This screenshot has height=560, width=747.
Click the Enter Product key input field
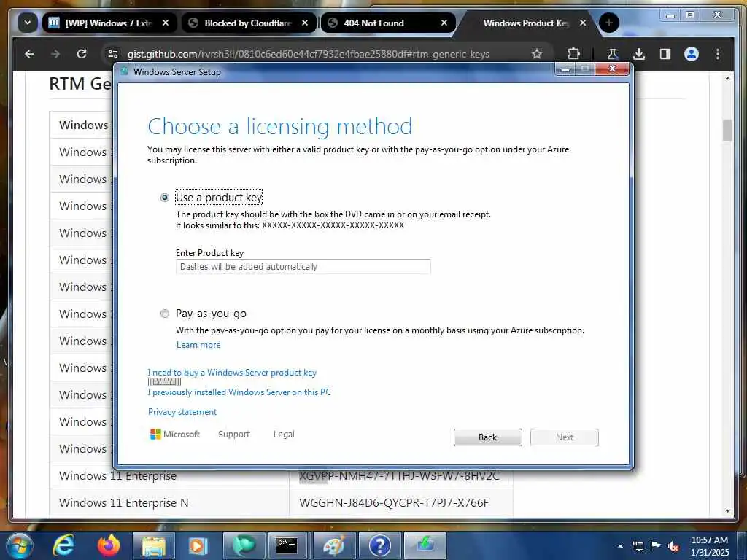coord(303,267)
